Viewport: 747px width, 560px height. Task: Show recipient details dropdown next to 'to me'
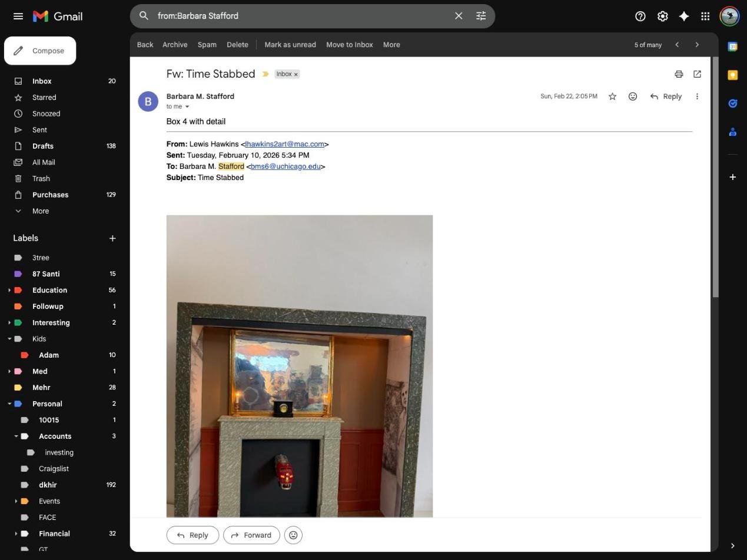187,107
